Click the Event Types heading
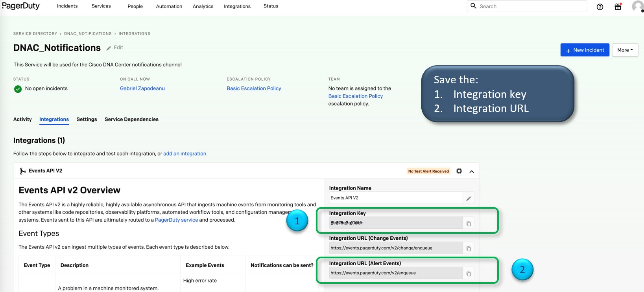 39,233
